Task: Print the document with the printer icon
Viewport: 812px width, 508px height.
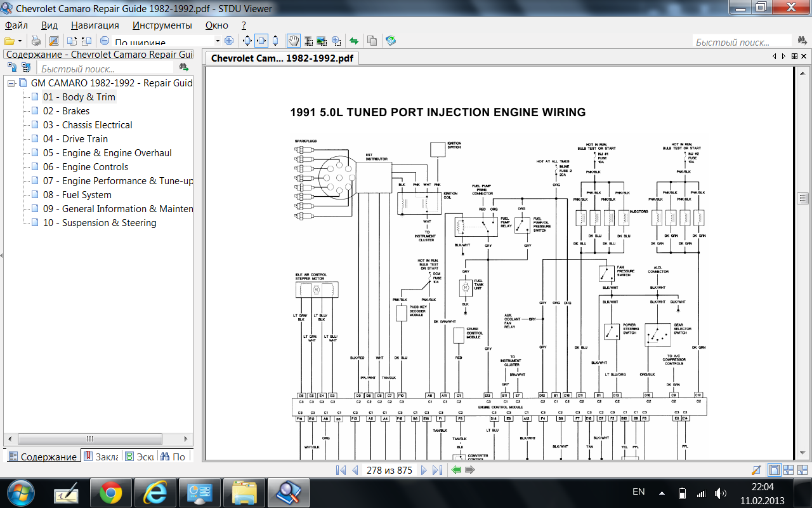Action: (36, 41)
